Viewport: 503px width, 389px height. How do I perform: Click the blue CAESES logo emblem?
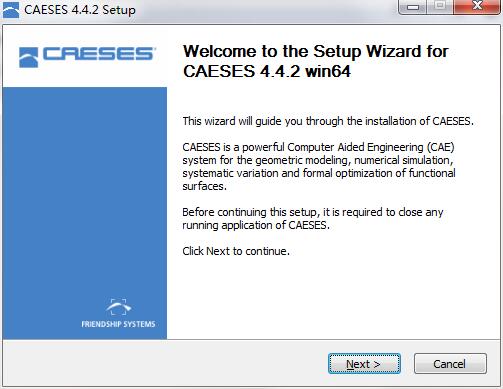click(x=28, y=57)
